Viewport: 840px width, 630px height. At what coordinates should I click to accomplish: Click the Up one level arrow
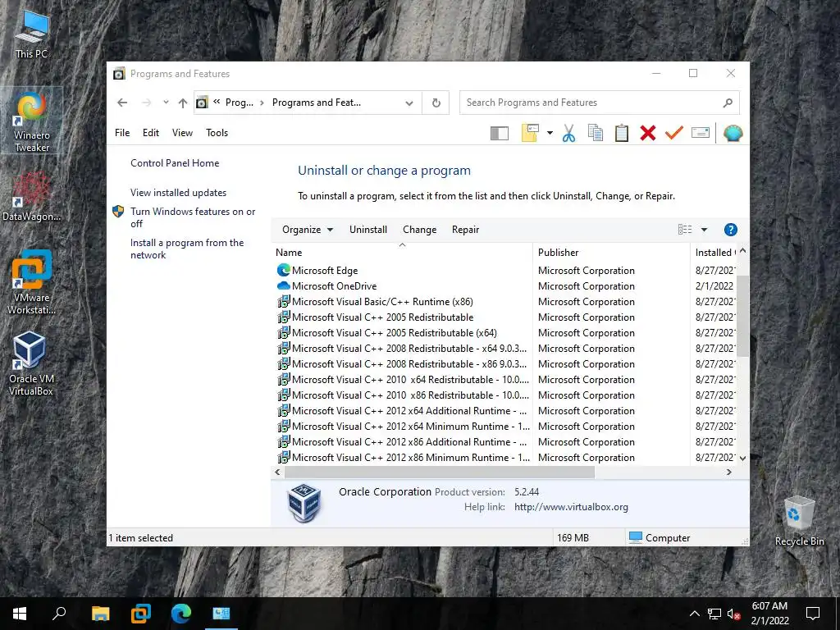(183, 103)
